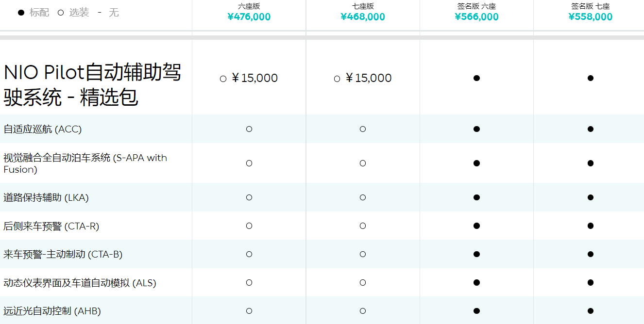The image size is (644, 324).
Task: Click CTA-R standard dot under 签名版 六座
Action: 476,226
